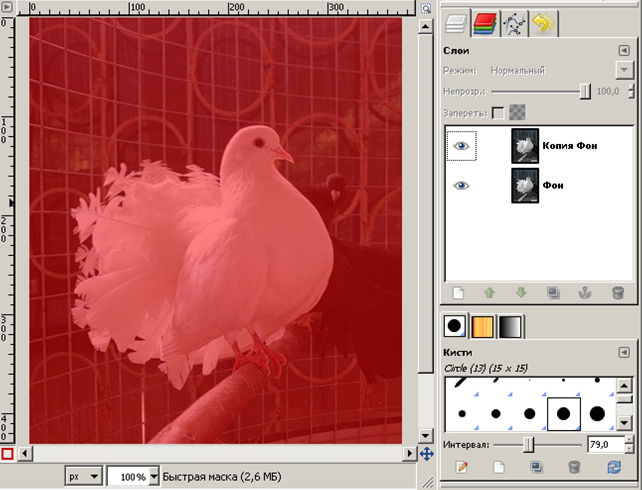
Task: Open the image menu triangle button
Action: coord(7,6)
